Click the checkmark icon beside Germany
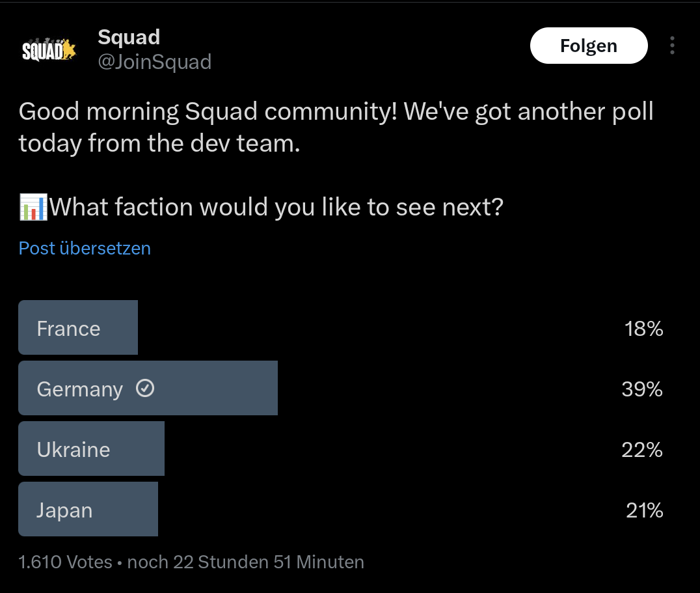Viewport: 700px width, 593px height. coord(145,388)
